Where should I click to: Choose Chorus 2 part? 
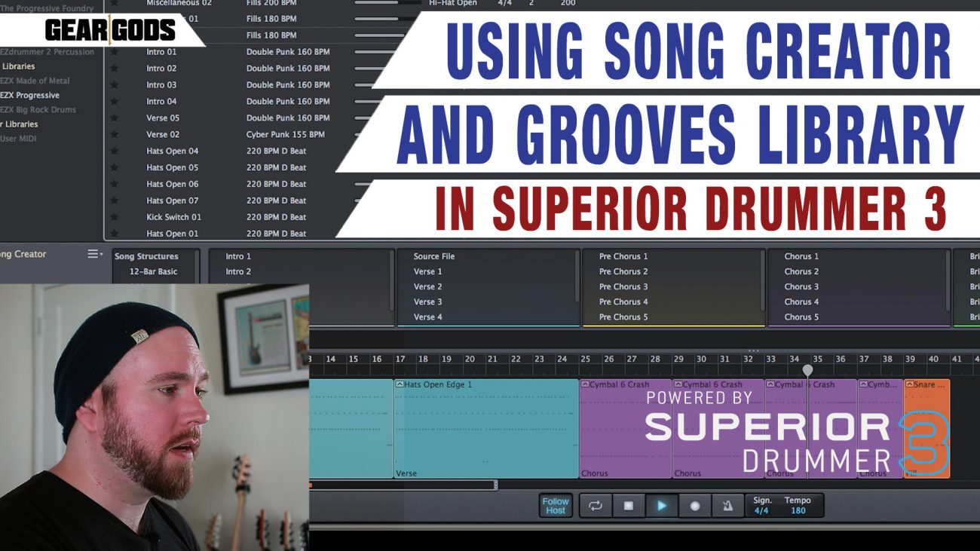[801, 271]
